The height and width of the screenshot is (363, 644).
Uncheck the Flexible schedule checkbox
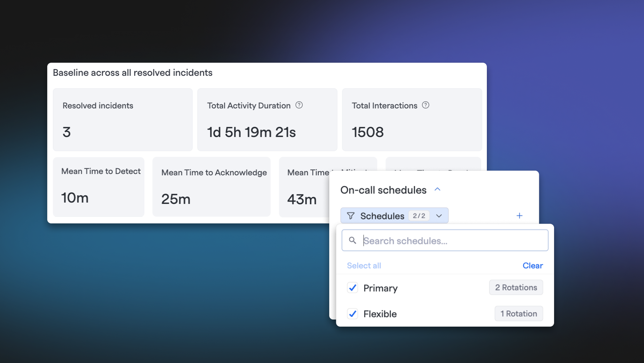click(x=353, y=314)
